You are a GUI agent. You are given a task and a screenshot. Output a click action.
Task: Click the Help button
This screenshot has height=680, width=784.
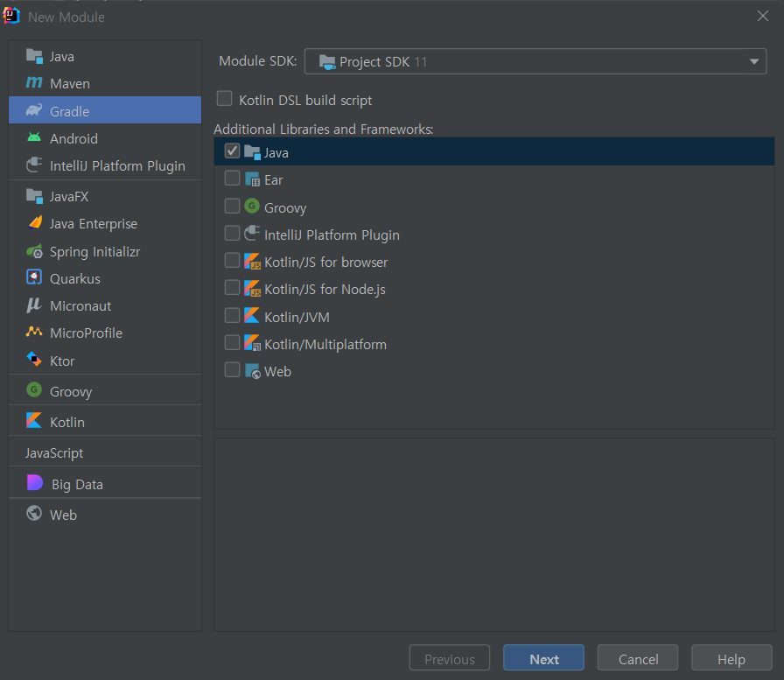731,658
